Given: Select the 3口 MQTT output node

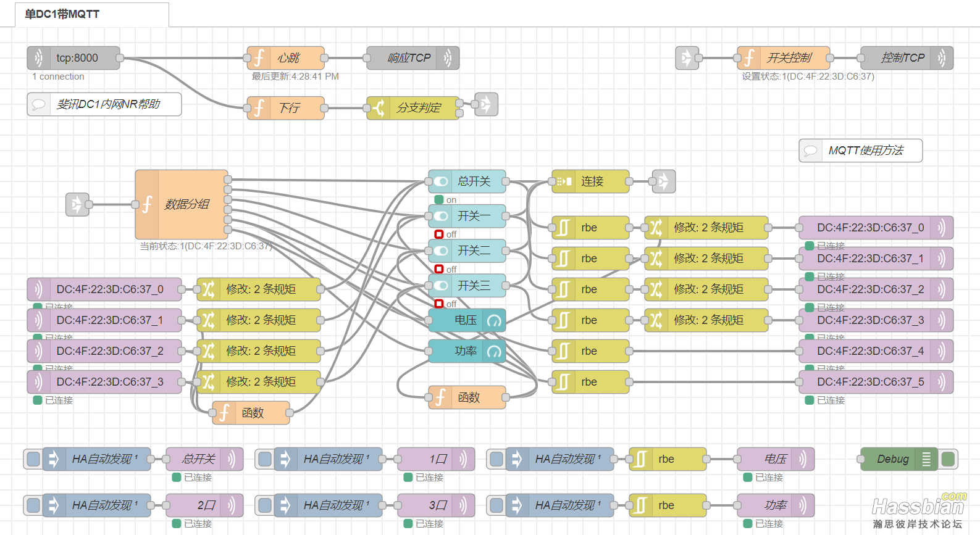Looking at the screenshot, I should click(436, 505).
